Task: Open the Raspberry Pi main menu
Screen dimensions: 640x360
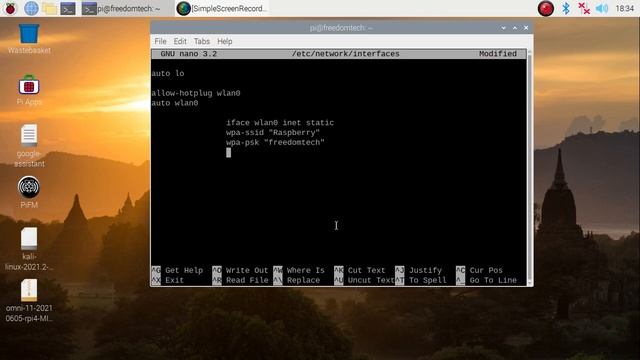Action: 10,8
